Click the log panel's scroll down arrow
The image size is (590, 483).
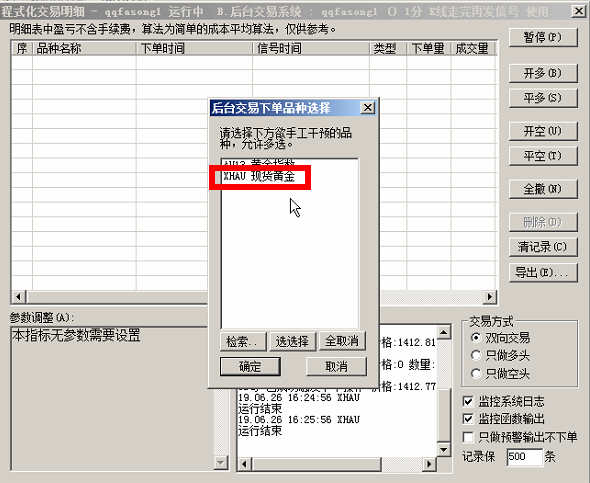(444, 450)
